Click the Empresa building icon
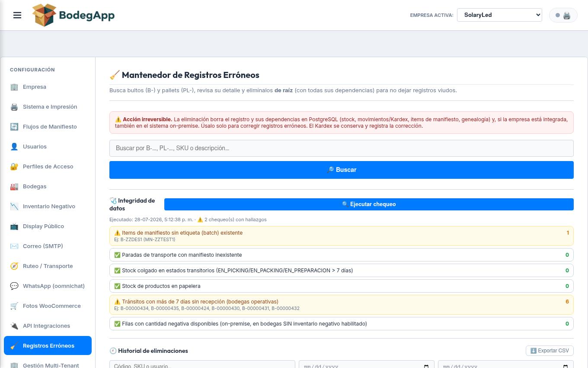This screenshot has width=588, height=368. (x=14, y=87)
